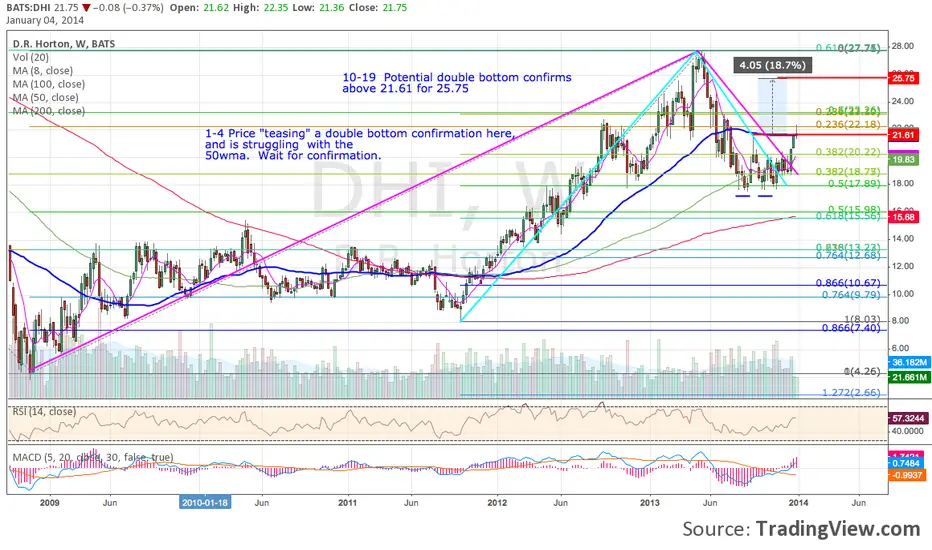The width and height of the screenshot is (932, 550).
Task: Click the 0.866(7.40) Fibonacci level label
Action: pyautogui.click(x=851, y=328)
